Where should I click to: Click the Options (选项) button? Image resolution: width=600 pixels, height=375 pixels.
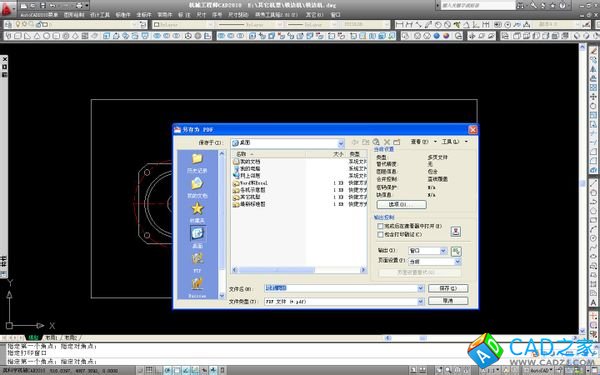401,205
